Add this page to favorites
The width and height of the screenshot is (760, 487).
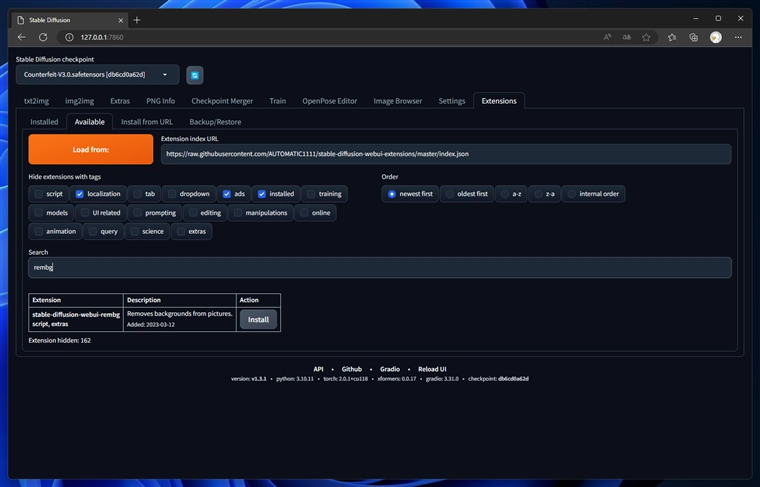click(x=647, y=37)
